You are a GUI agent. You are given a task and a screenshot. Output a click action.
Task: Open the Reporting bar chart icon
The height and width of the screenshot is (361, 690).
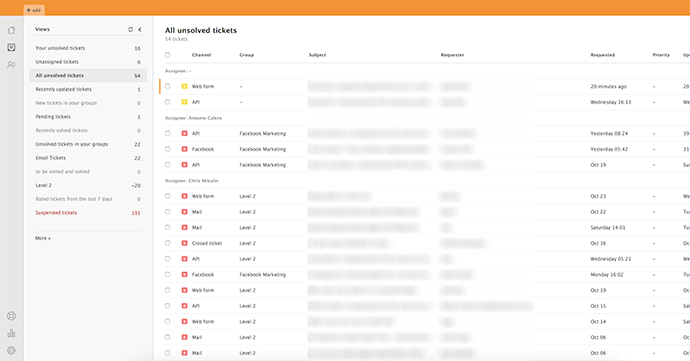pyautogui.click(x=11, y=333)
